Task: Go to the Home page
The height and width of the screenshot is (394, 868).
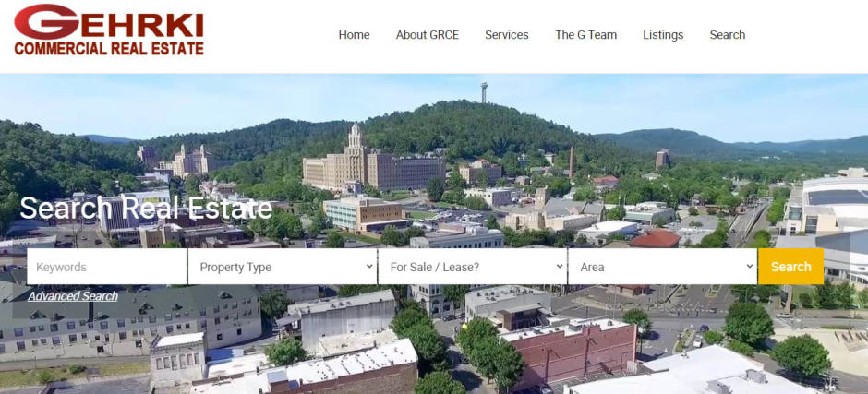Action: 354,35
